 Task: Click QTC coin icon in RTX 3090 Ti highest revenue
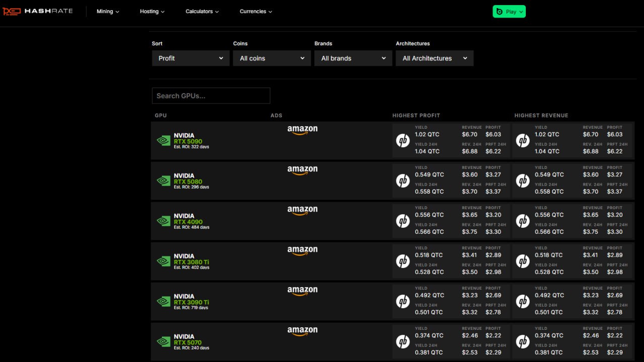(523, 302)
